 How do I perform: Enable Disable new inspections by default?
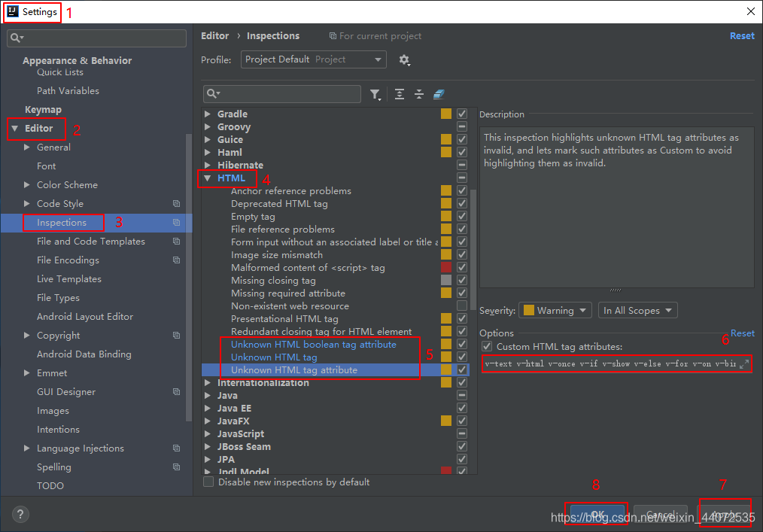point(208,482)
